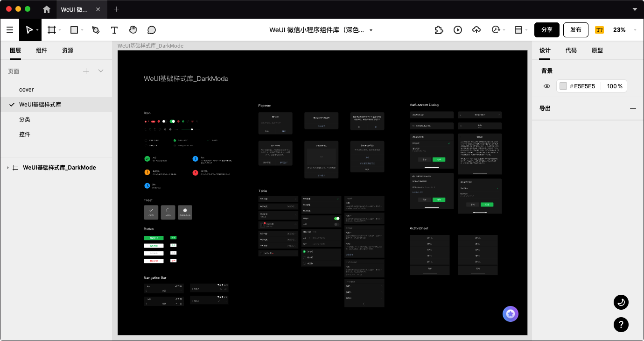Add a new tab with plus
Image resolution: width=644 pixels, height=341 pixels.
[116, 9]
